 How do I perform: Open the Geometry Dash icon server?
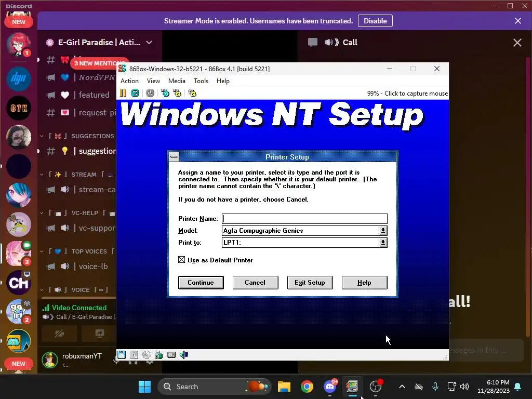(x=19, y=341)
